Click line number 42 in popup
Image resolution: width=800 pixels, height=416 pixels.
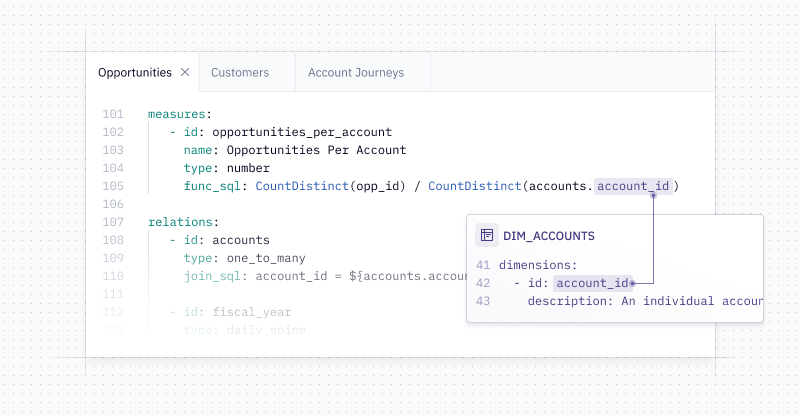point(483,283)
